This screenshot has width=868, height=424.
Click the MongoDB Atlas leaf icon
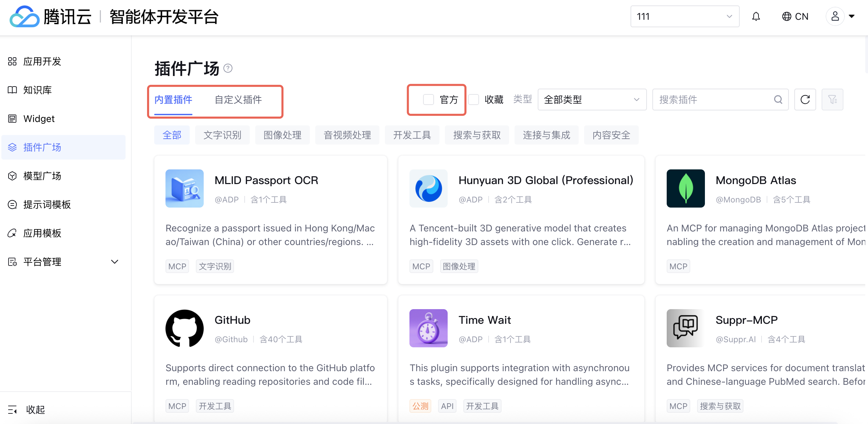coord(685,188)
